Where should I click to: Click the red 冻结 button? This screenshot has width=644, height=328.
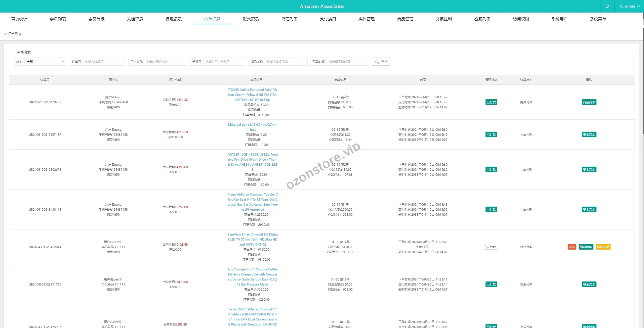(x=572, y=247)
